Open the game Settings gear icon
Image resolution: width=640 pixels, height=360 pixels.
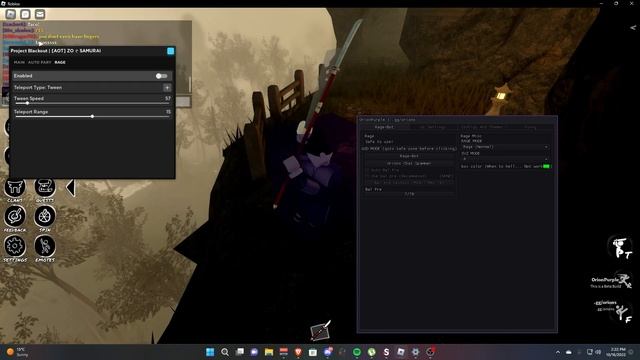pyautogui.click(x=15, y=246)
